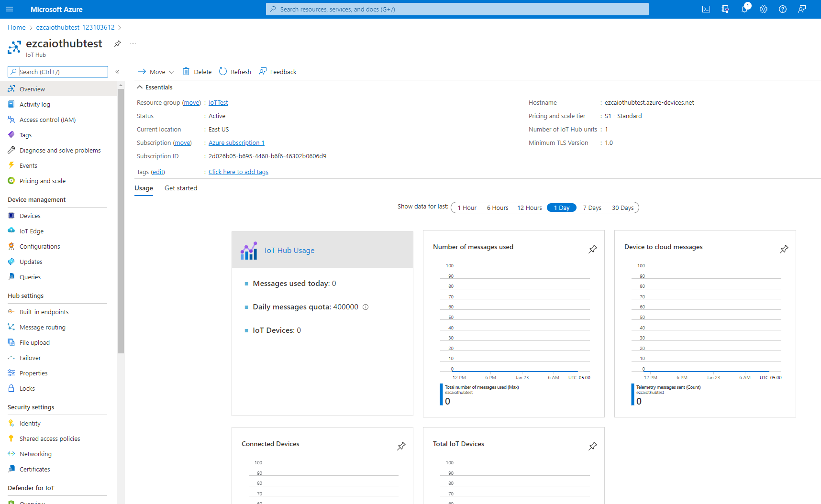Show data for last 1 Hour
This screenshot has width=821, height=504.
(x=467, y=208)
